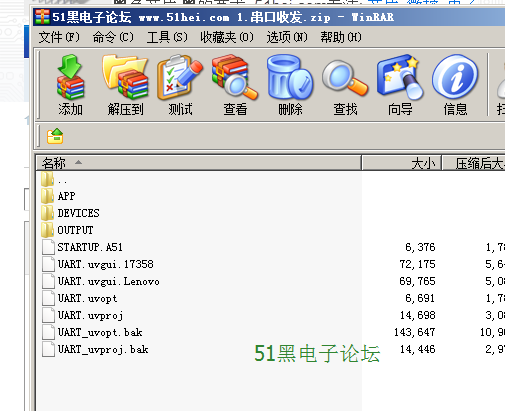Open the Wizard (向导) icon
Screen dimensions: 505x411
(400, 77)
